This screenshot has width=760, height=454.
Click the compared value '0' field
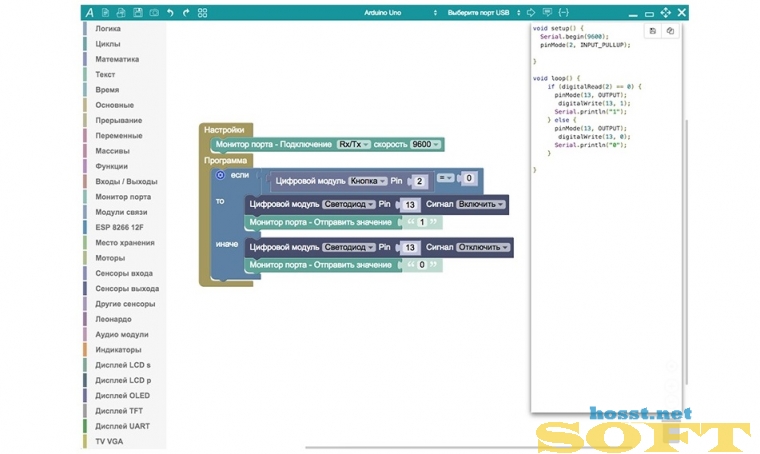coord(469,178)
